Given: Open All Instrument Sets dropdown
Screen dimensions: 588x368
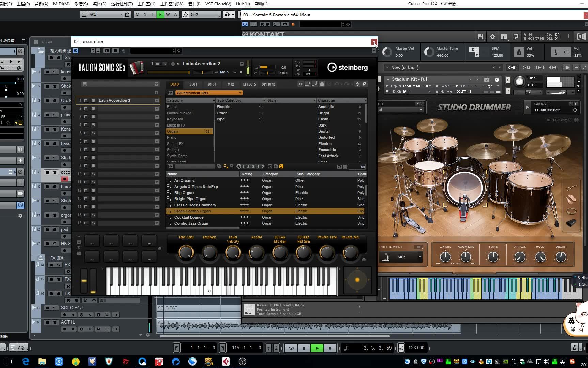Looking at the screenshot, I should pyautogui.click(x=209, y=93).
